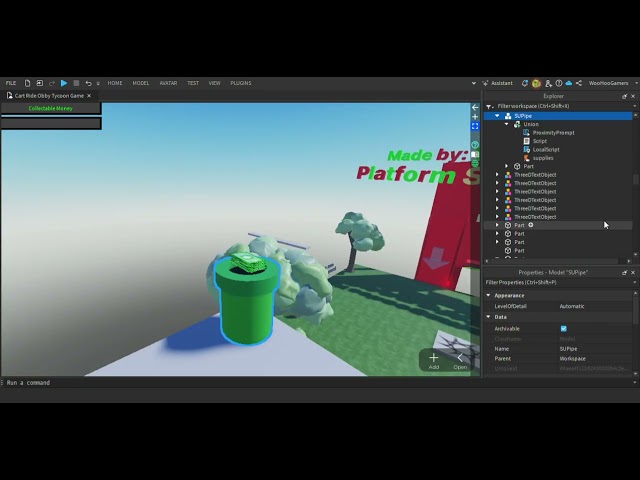Open the WooHooGamers account dropdown
640x480 pixels.
[612, 83]
